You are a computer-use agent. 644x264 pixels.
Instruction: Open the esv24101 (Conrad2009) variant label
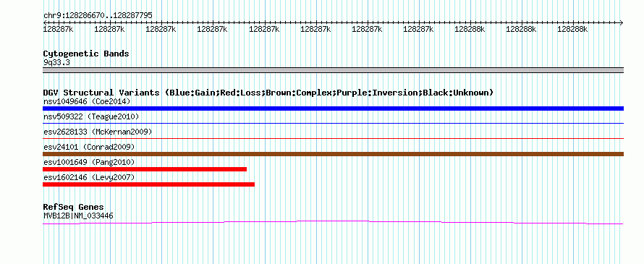(x=89, y=147)
